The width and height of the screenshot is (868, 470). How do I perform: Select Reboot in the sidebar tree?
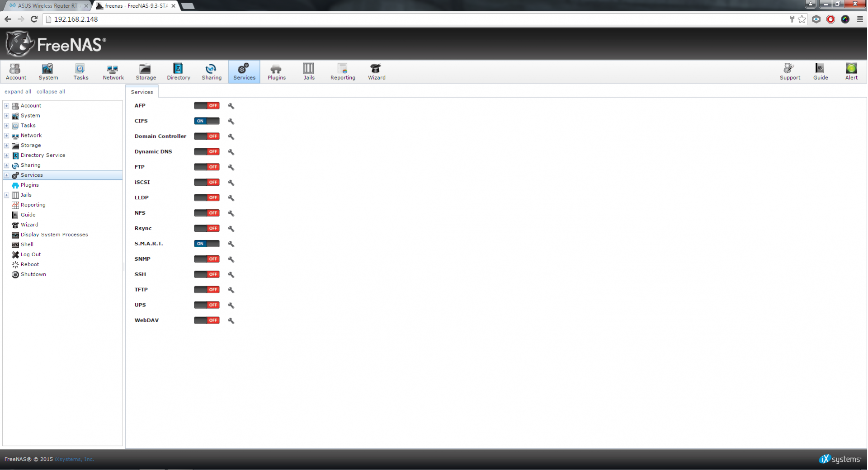30,265
